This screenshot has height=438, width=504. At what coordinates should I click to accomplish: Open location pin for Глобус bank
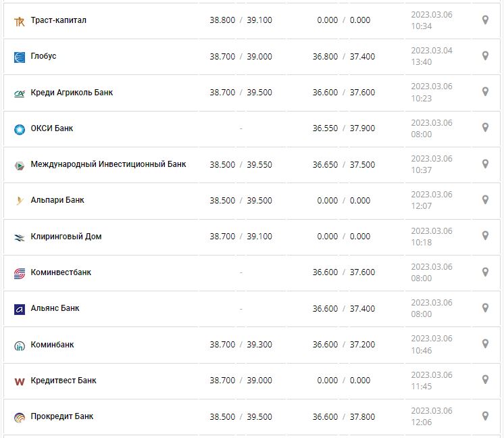coord(485,56)
